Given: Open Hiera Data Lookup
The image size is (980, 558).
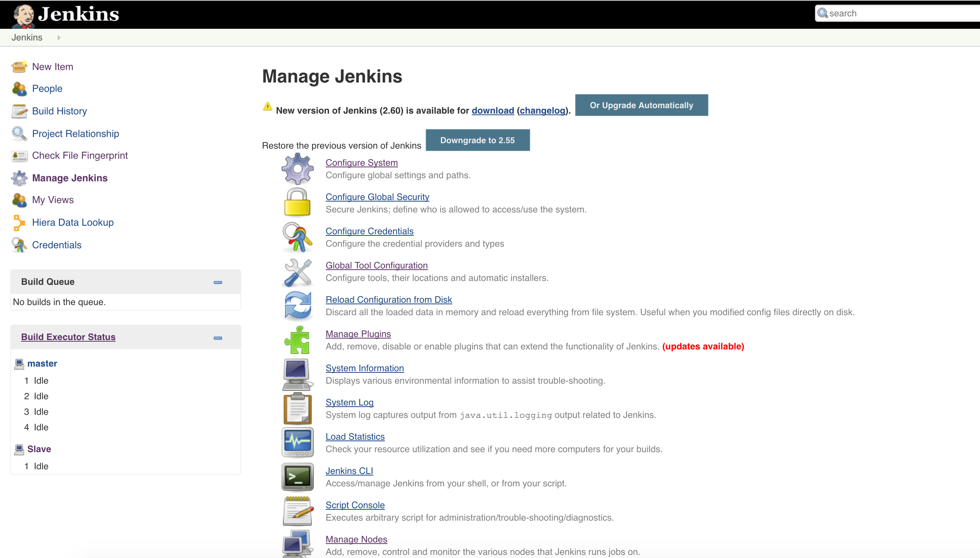Looking at the screenshot, I should (73, 223).
